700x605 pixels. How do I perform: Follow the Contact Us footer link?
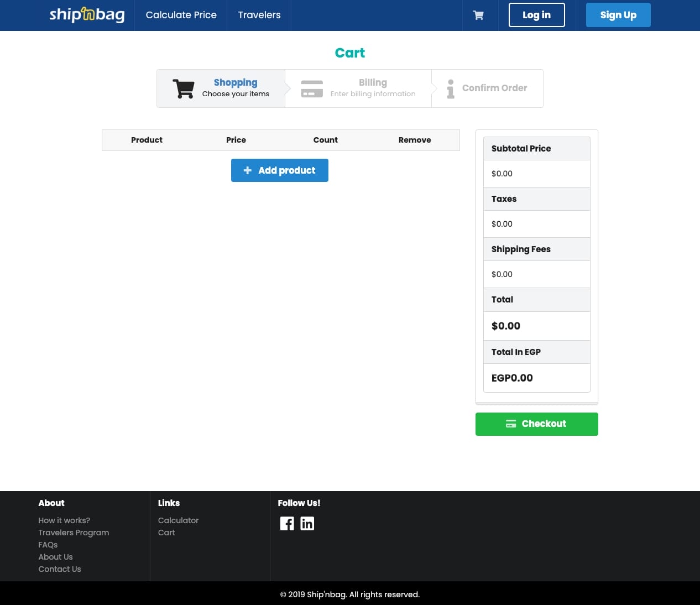60,569
